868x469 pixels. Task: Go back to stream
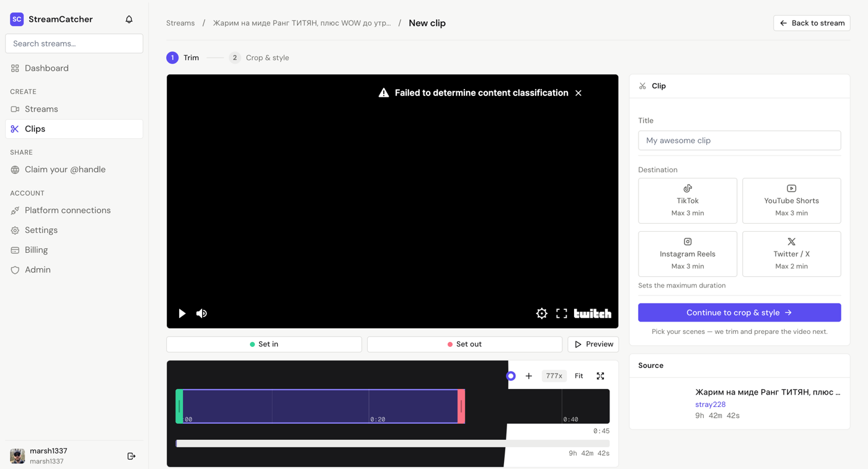(812, 23)
